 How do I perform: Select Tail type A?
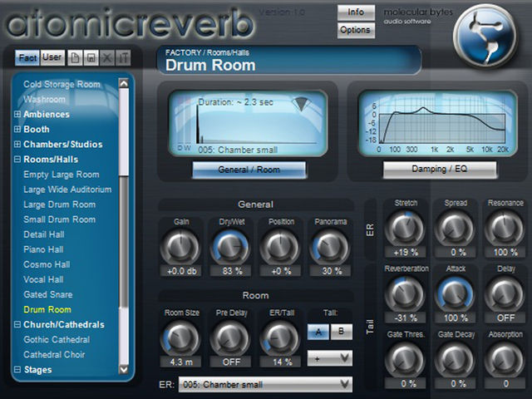(318, 332)
